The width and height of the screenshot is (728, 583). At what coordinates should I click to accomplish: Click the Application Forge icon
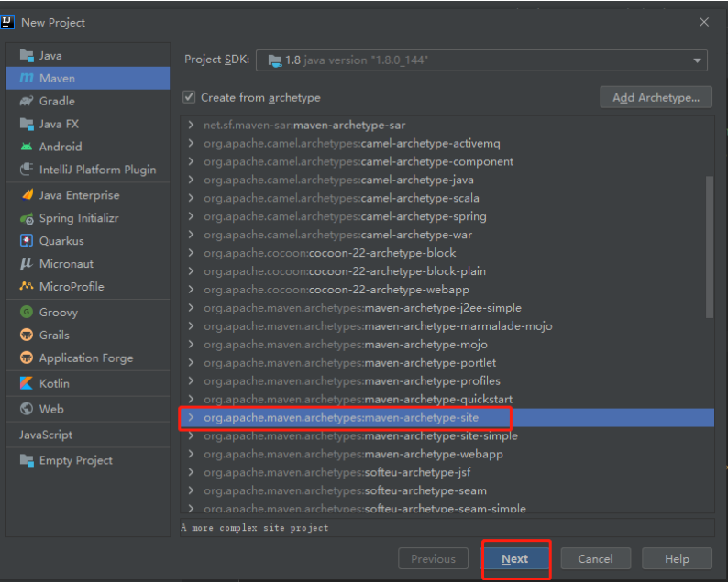coord(27,357)
